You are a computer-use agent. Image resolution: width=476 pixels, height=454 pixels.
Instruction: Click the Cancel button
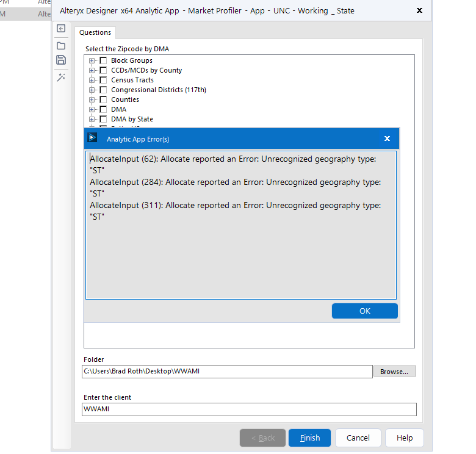point(358,438)
